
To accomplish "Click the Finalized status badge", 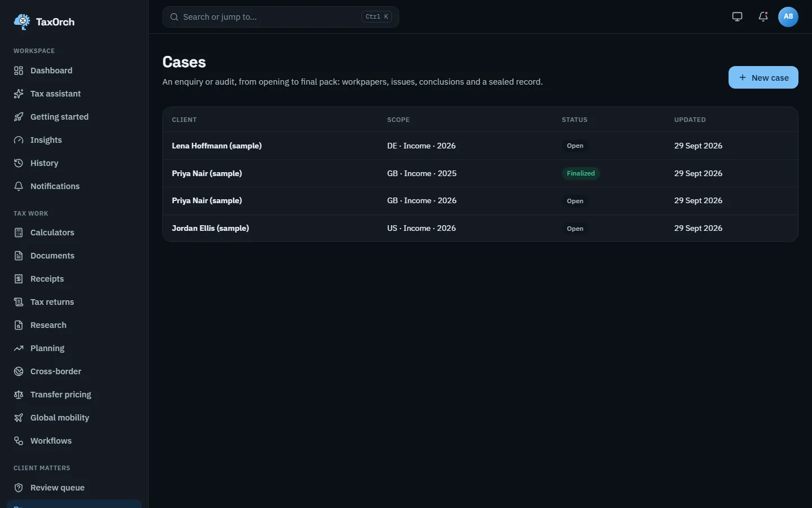I will click(x=581, y=173).
